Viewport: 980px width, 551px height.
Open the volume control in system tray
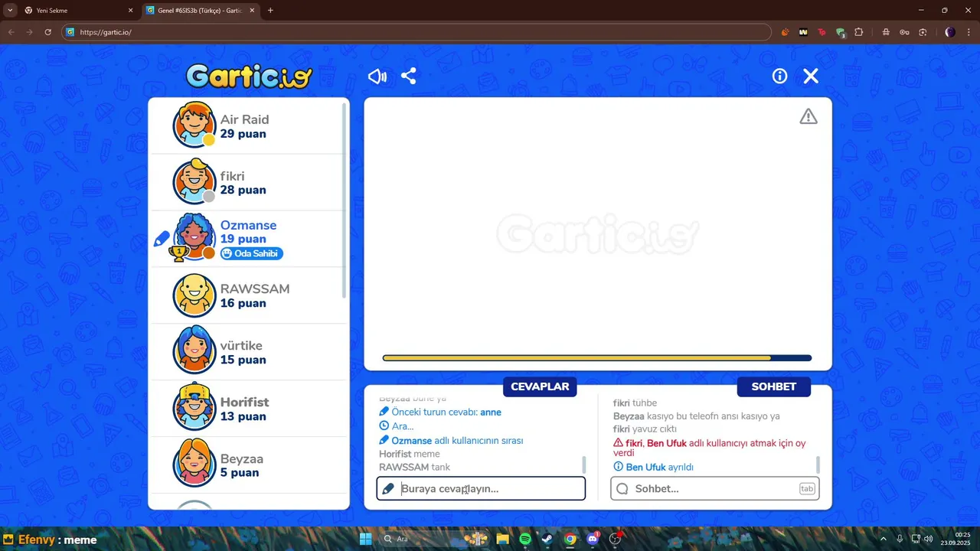(x=928, y=539)
